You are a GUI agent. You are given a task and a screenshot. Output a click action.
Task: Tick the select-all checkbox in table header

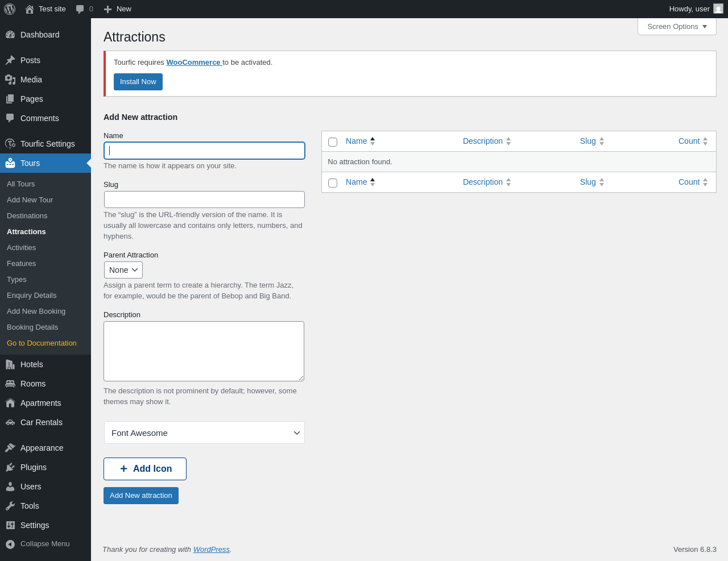pos(333,142)
